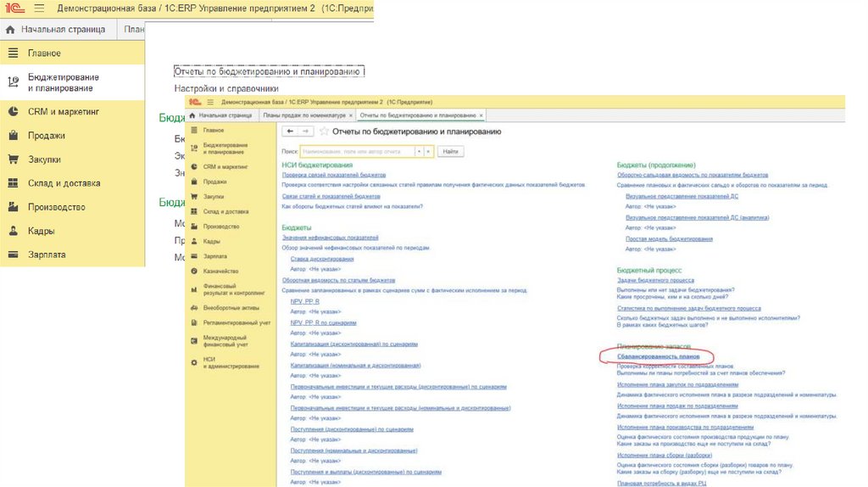Click Зарплата icon in front window sidebar
The height and width of the screenshot is (487, 868).
194,256
